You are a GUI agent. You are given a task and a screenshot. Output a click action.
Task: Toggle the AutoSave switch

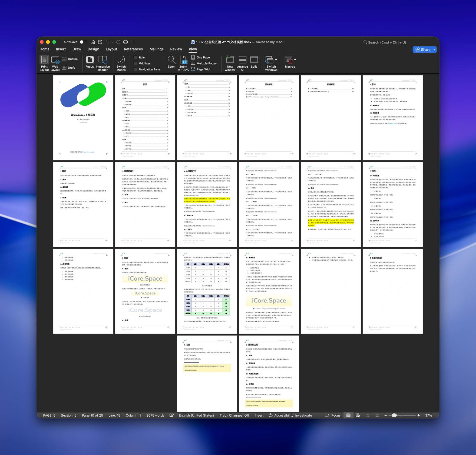(83, 42)
